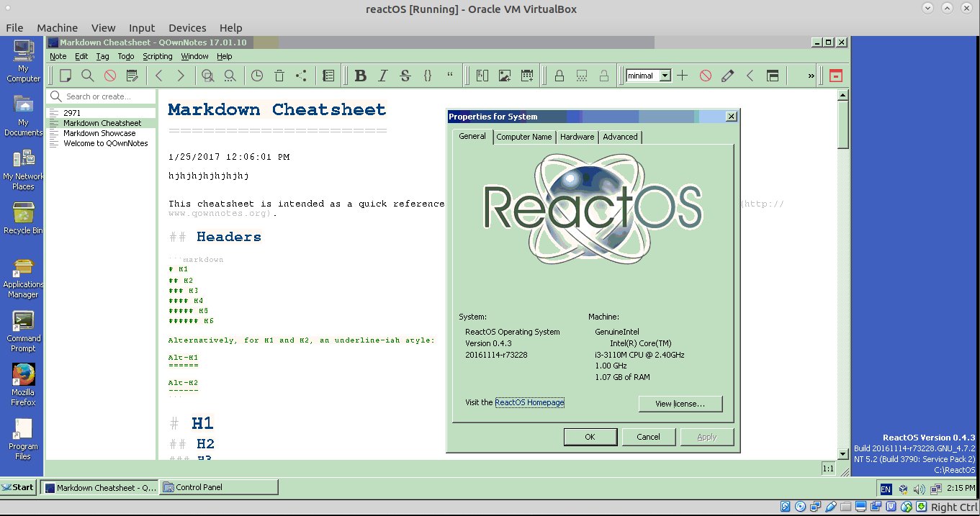980x516 pixels.
Task: Open the Command Prompt desktop shortcut
Action: point(23,331)
